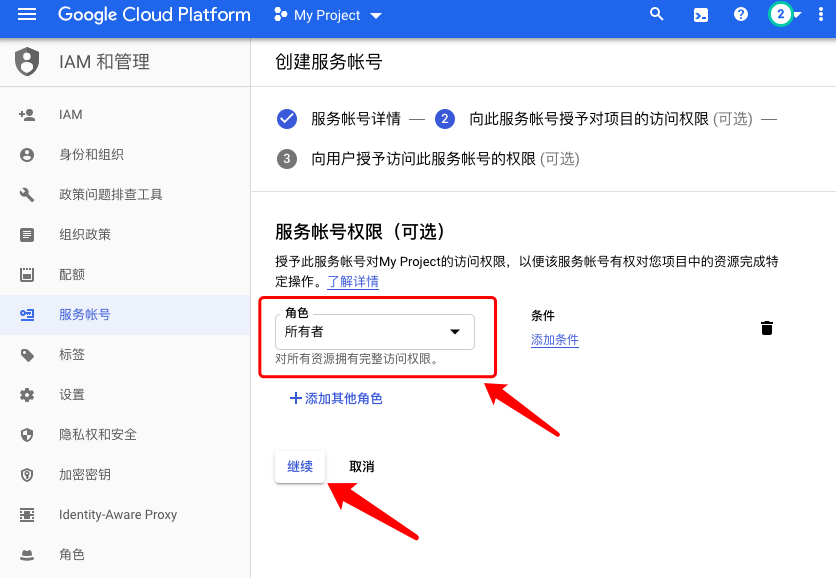836x578 pixels.
Task: Click the 条件 label
Action: 543,316
